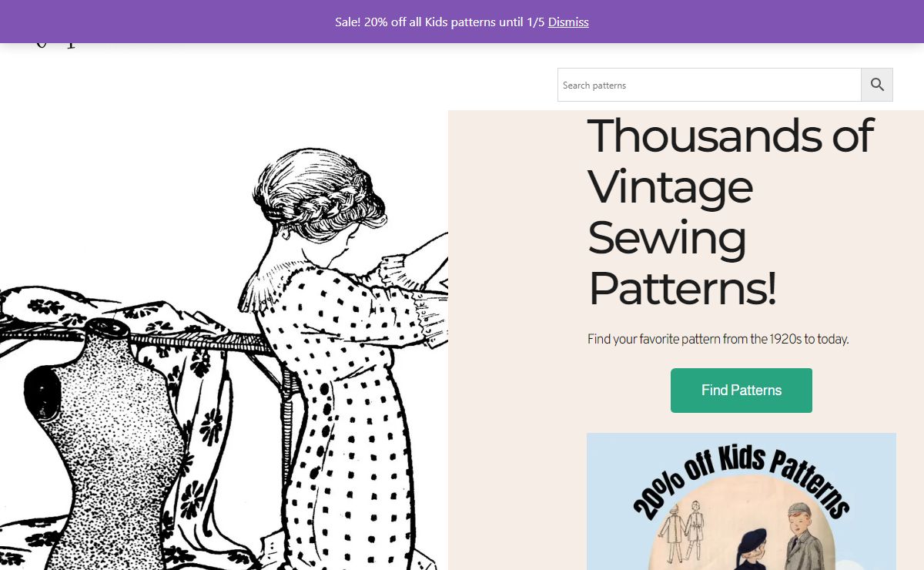
Task: Click the purple banner's empty left area
Action: pyautogui.click(x=154, y=22)
